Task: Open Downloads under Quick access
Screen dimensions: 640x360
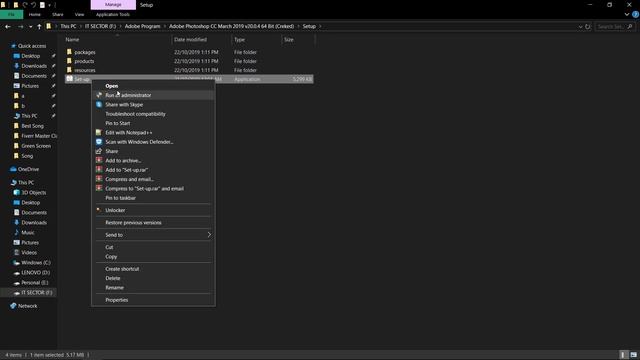Action: point(34,66)
